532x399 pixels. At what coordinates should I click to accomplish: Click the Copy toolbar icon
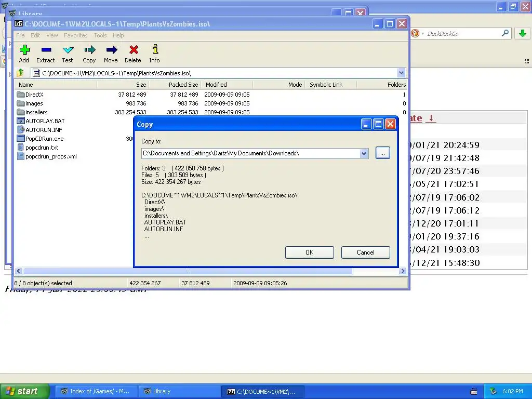[89, 50]
